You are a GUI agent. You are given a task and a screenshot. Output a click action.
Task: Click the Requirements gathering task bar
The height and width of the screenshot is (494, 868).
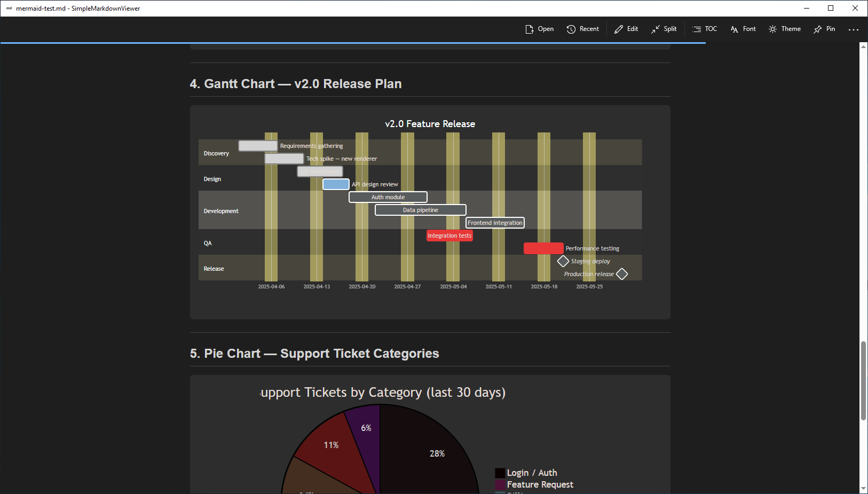click(258, 146)
